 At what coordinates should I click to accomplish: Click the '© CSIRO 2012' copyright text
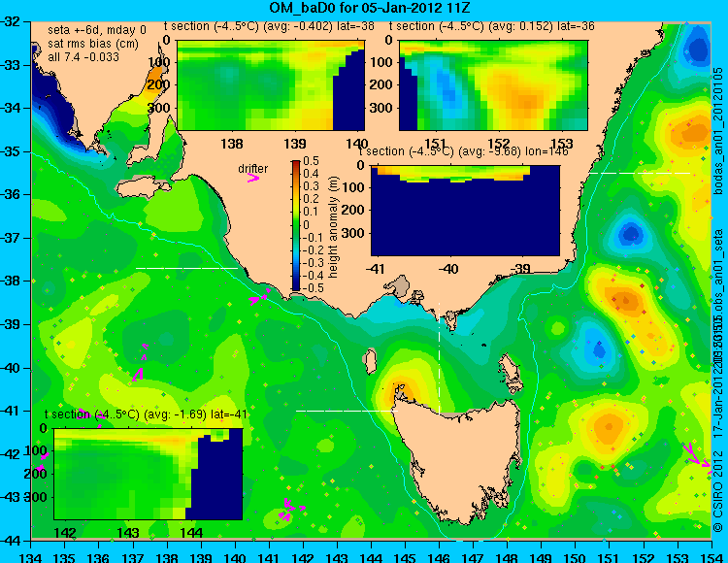click(x=718, y=491)
